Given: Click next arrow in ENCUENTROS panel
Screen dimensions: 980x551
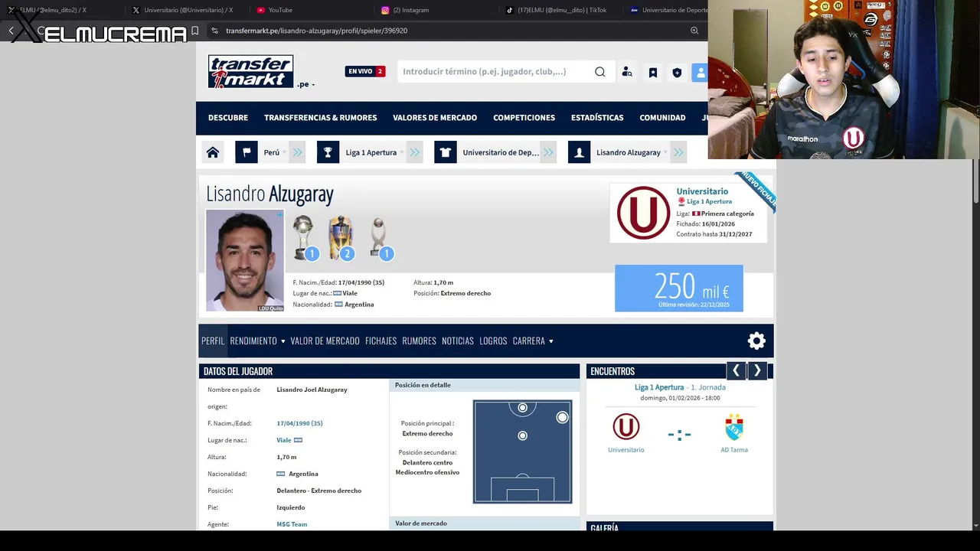Looking at the screenshot, I should coord(757,371).
